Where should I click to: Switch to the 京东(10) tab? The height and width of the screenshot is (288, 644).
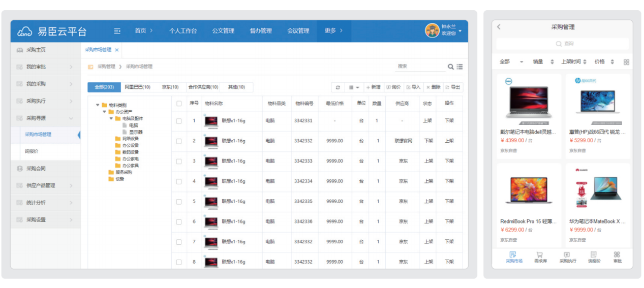click(x=170, y=87)
